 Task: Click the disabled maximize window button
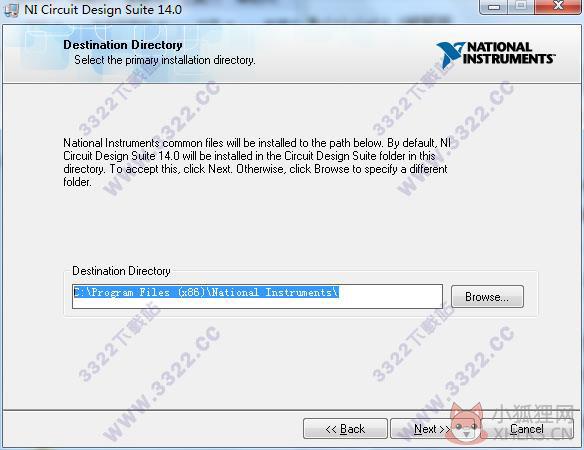tap(521, 6)
